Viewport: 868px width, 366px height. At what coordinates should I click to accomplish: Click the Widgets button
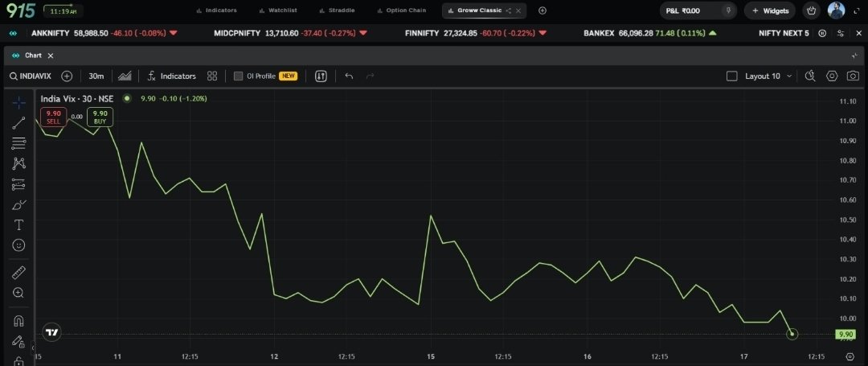click(x=770, y=10)
